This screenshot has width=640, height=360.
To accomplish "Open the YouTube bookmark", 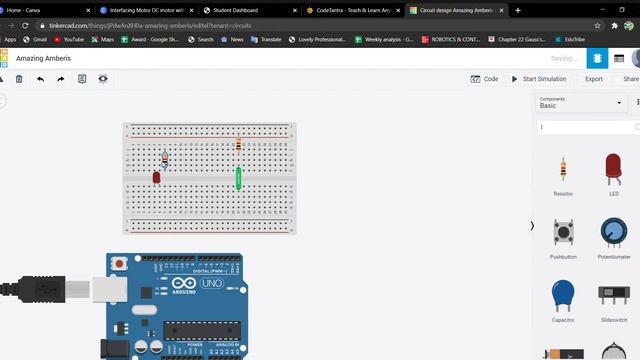I will coord(69,39).
